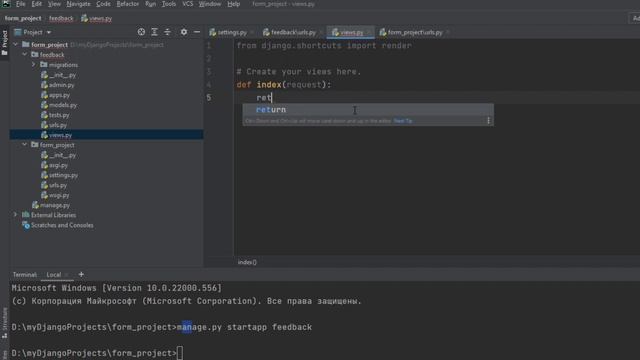Open a new terminal tab with plus icon

81,275
